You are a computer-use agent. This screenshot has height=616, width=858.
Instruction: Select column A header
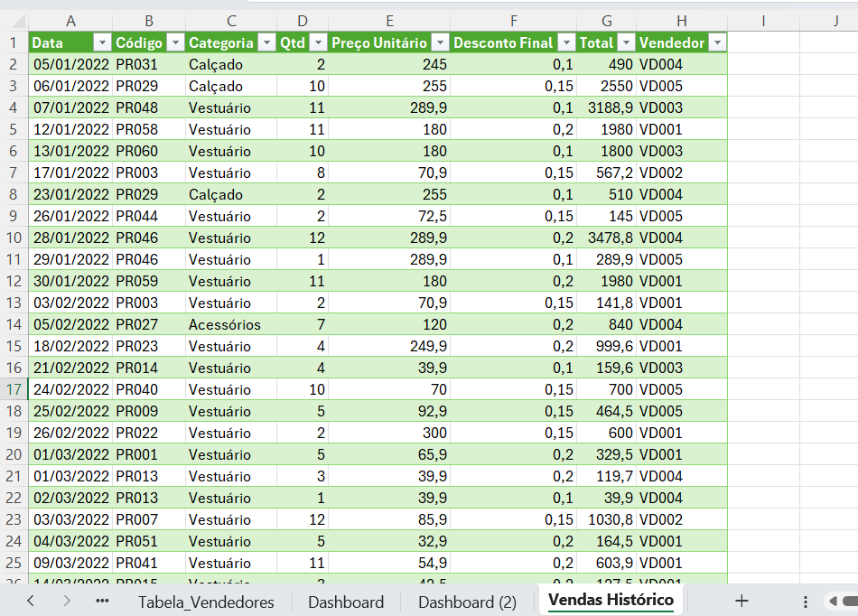70,21
